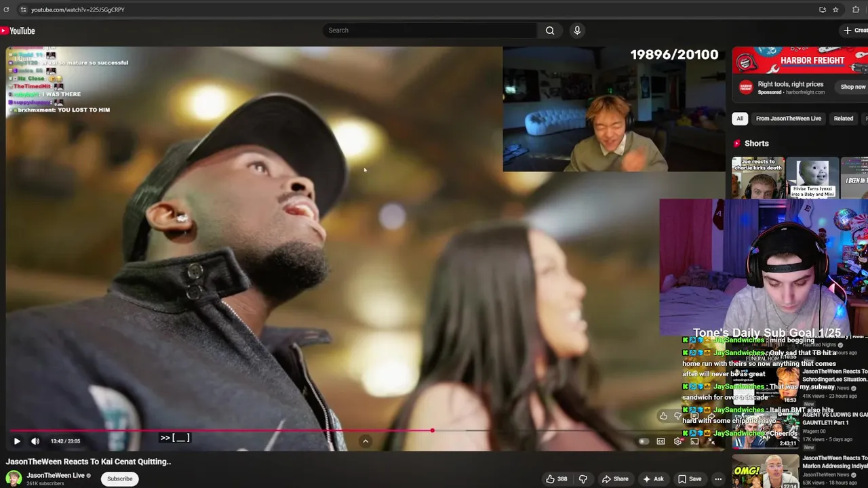
Task: Click the Cast to TV icon
Action: click(x=694, y=441)
